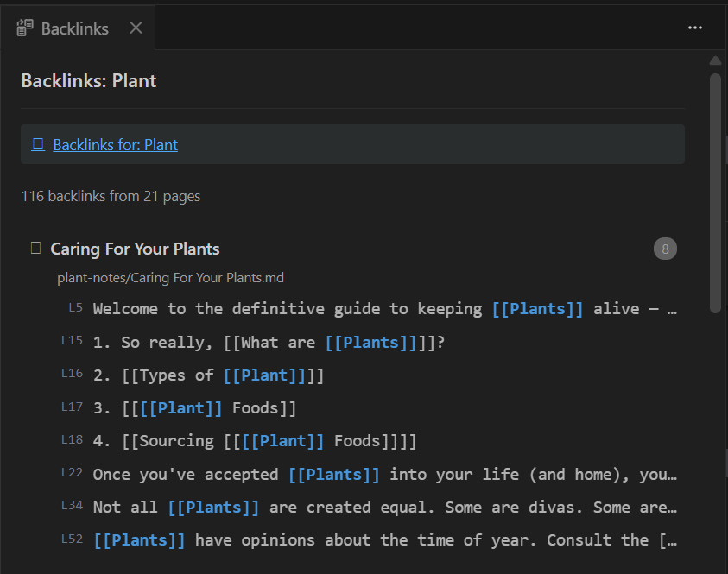Click the Backlinks icon on the editor tab
728x574 pixels.
[x=22, y=28]
